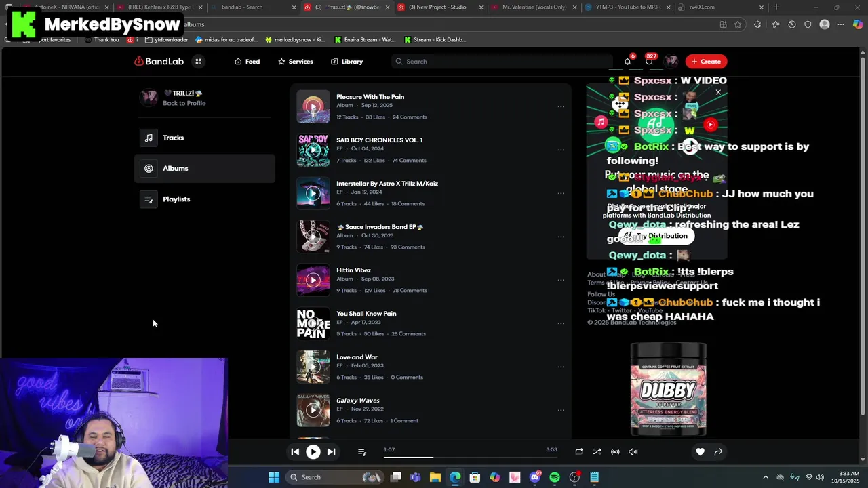Select Tracks in the sidebar
This screenshot has width=868, height=488.
(205, 138)
